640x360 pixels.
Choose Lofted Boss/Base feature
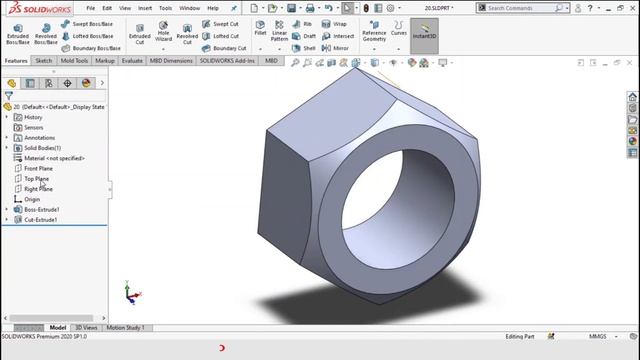click(87, 36)
